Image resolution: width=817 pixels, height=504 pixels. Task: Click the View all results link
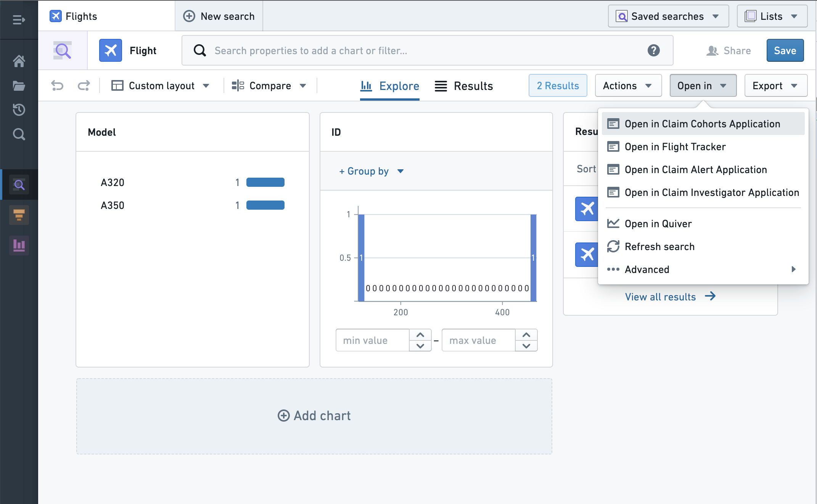click(x=670, y=297)
